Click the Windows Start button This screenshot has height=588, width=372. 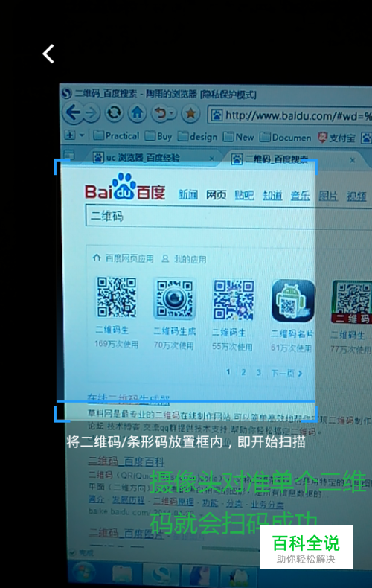pos(83,574)
